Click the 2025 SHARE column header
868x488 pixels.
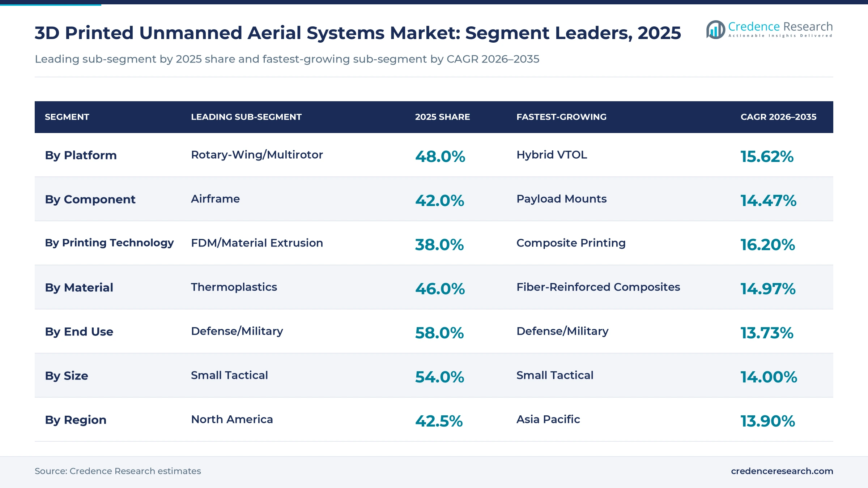click(442, 117)
